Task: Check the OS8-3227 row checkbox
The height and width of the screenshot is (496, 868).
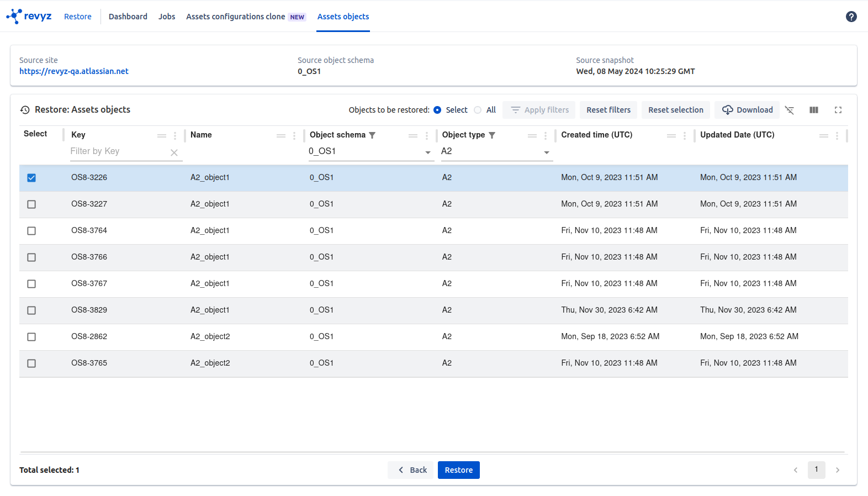Action: [31, 204]
